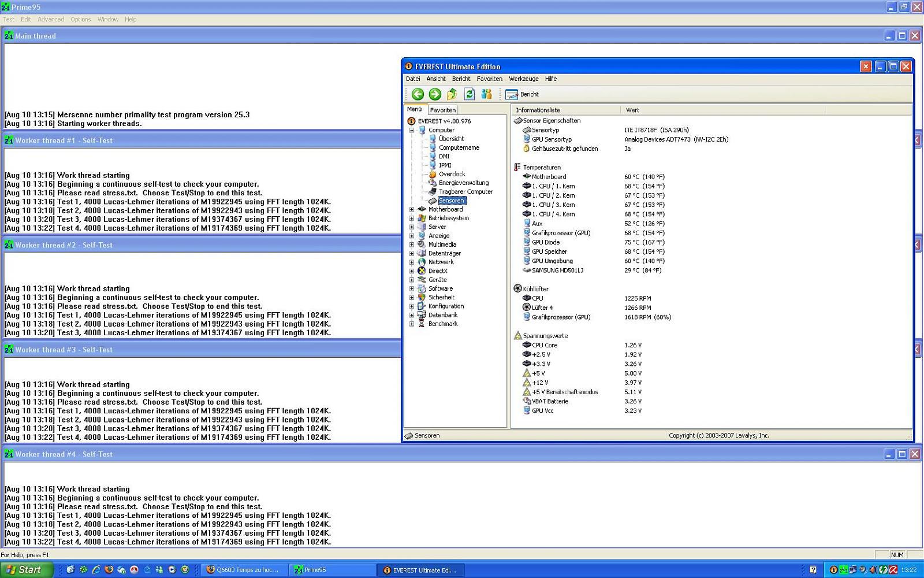
Task: Select Konfiguration in the tree
Action: [x=446, y=306]
